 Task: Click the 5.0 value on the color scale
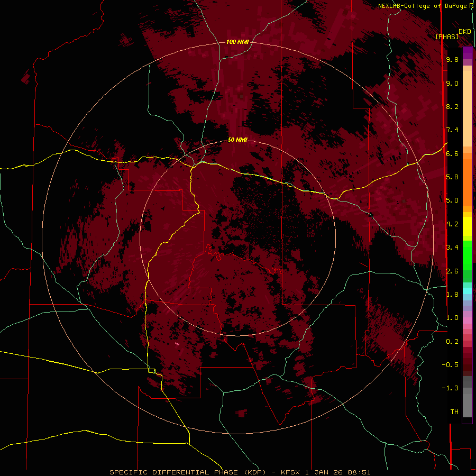click(452, 200)
